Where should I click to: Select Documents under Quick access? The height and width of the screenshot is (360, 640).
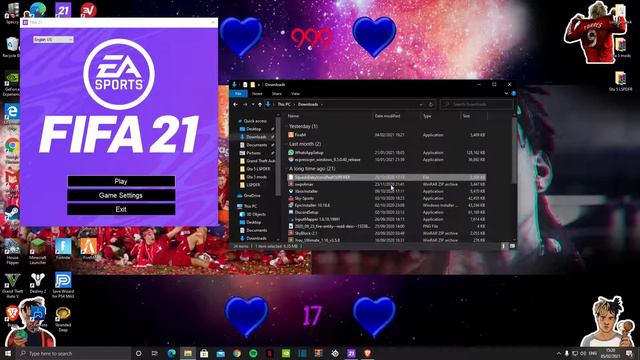point(257,145)
